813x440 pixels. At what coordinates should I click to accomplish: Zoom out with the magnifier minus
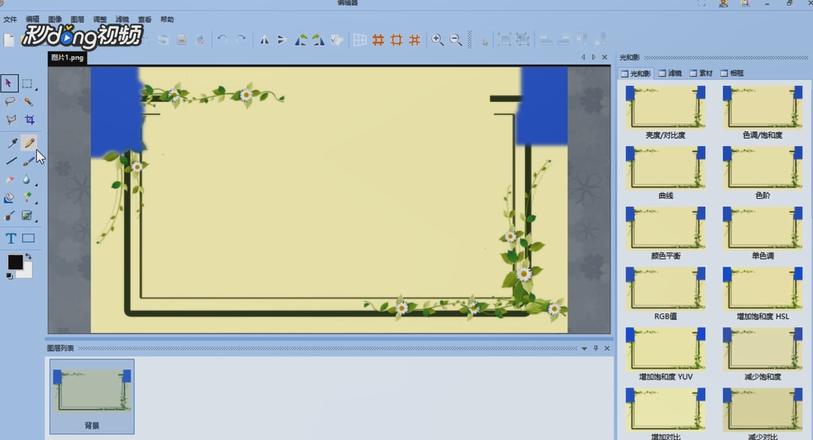pyautogui.click(x=456, y=40)
